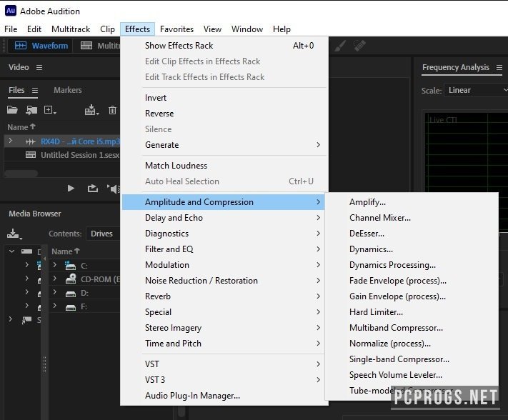Screen dimensions: 508x420
Task: Click the New File icon
Action: [50, 110]
